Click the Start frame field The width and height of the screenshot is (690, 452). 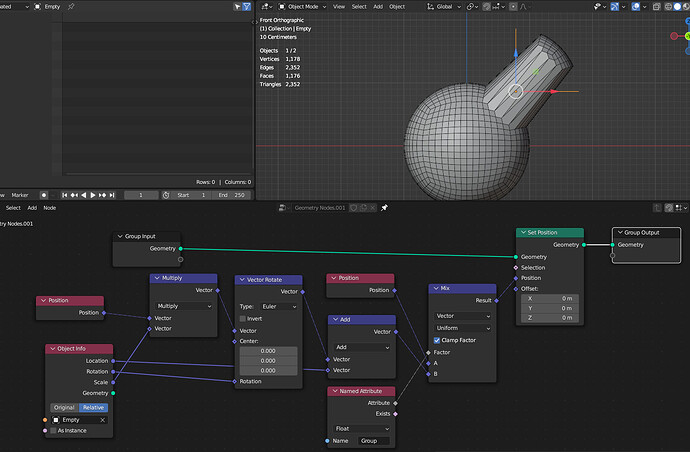pos(191,195)
